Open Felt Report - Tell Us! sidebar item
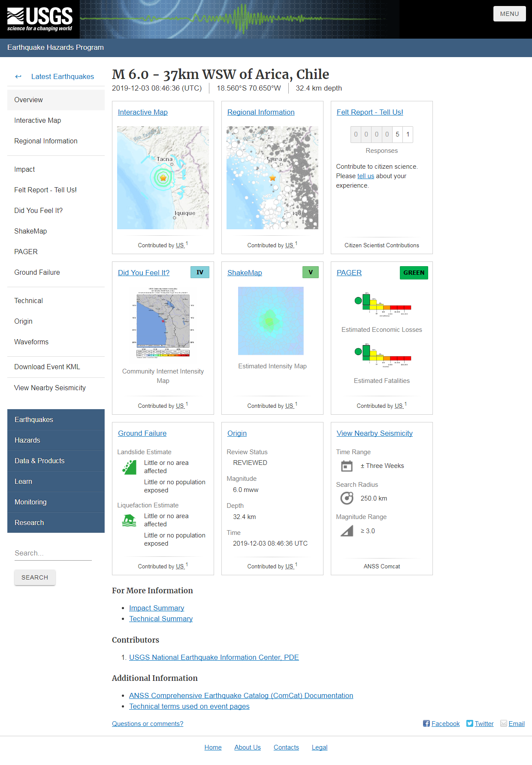 [x=56, y=190]
